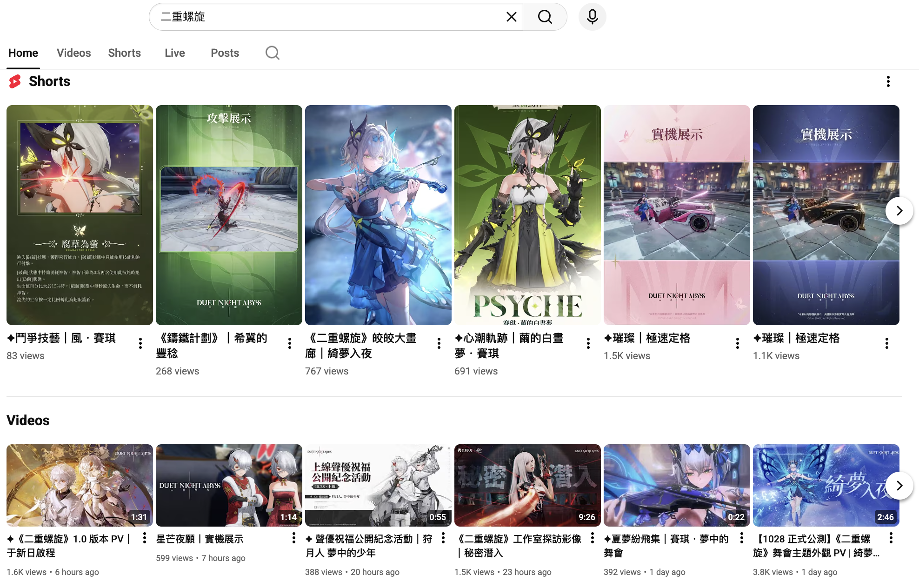Open the 綺夢入夜 themed video thumbnail

pos(826,485)
